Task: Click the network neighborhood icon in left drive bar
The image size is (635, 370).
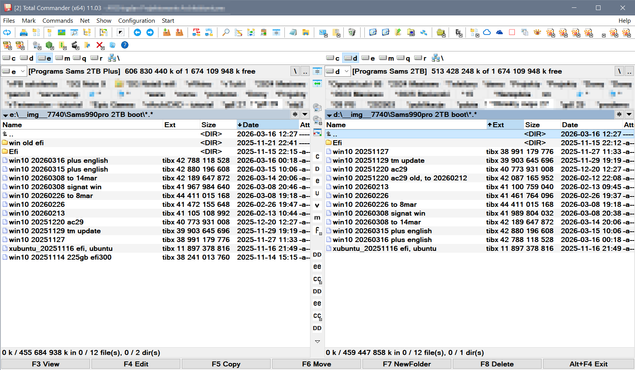Action: coord(113,58)
